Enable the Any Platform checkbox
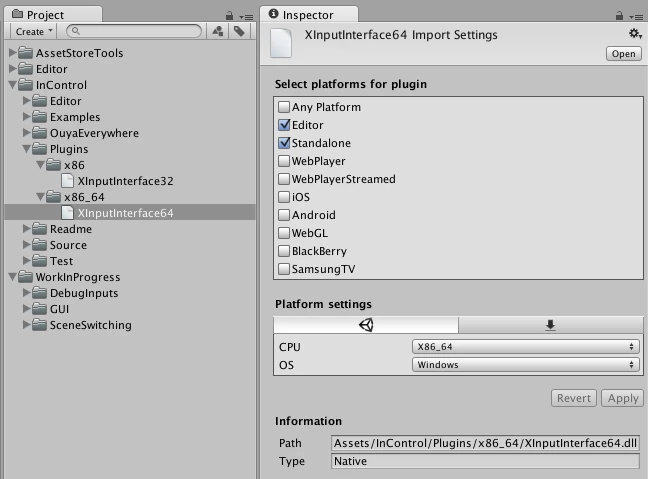This screenshot has height=479, width=648. 284,107
